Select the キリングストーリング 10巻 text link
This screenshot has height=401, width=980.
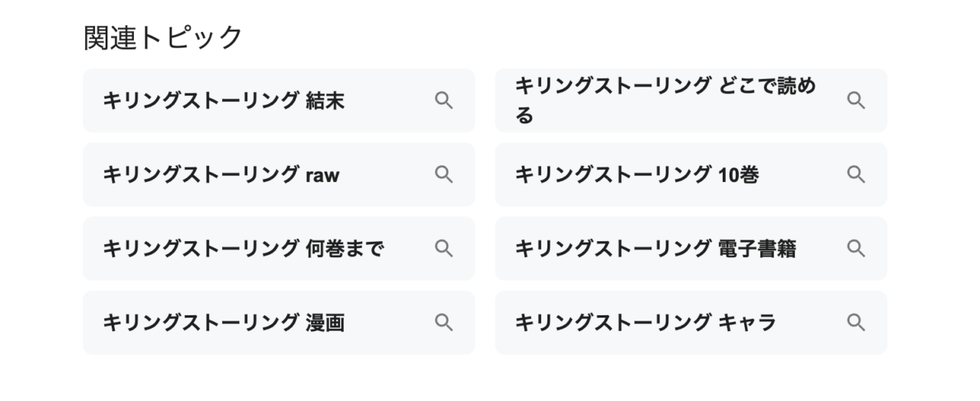636,175
